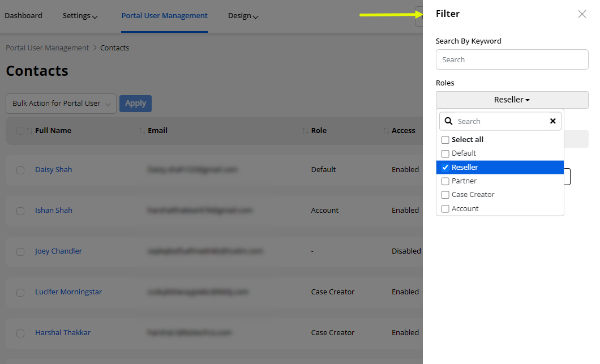The image size is (600, 364).
Task: Select the Daisy Shah row checkbox
Action: tap(20, 170)
